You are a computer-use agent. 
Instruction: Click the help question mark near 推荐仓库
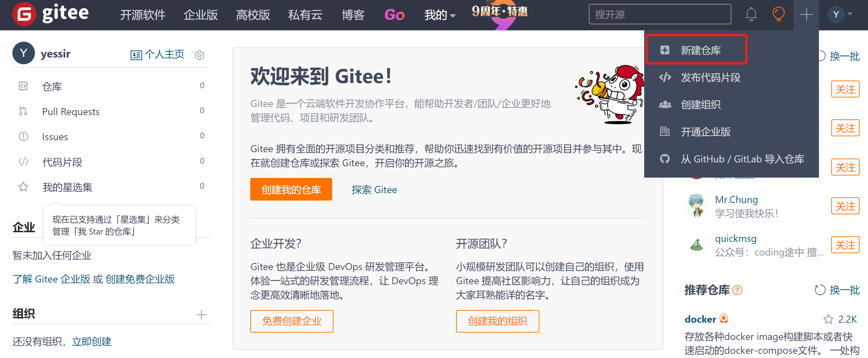(737, 290)
